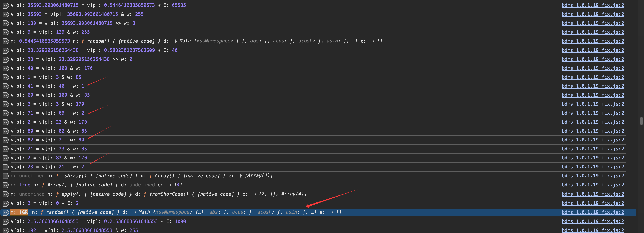Click logpoint icon on 'v[p]: 9 = v[p]: 139' row

pos(6,32)
